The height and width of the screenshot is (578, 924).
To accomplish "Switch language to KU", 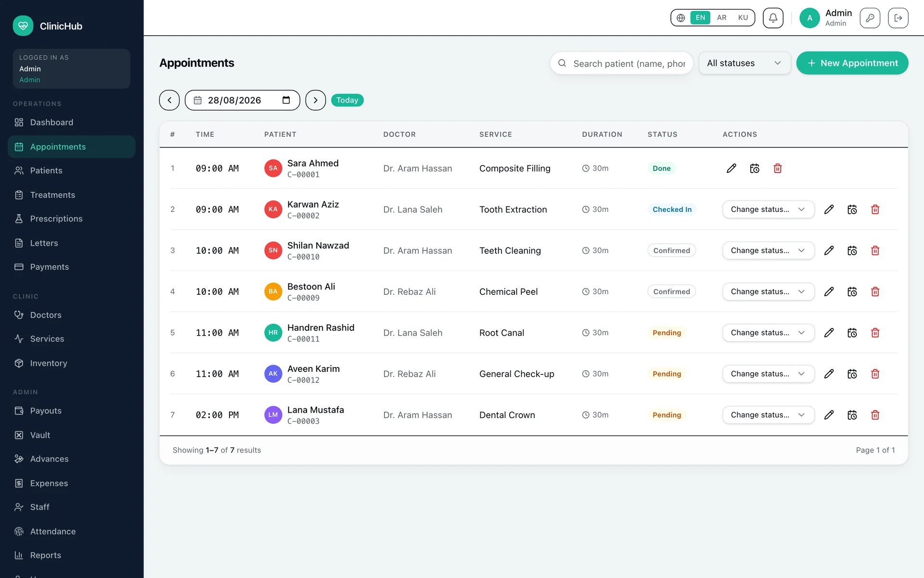I will pyautogui.click(x=743, y=18).
